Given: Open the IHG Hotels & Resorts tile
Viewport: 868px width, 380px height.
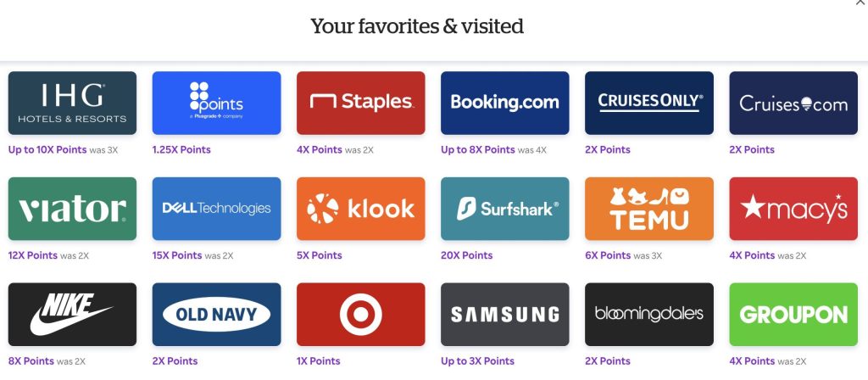Looking at the screenshot, I should click(72, 103).
